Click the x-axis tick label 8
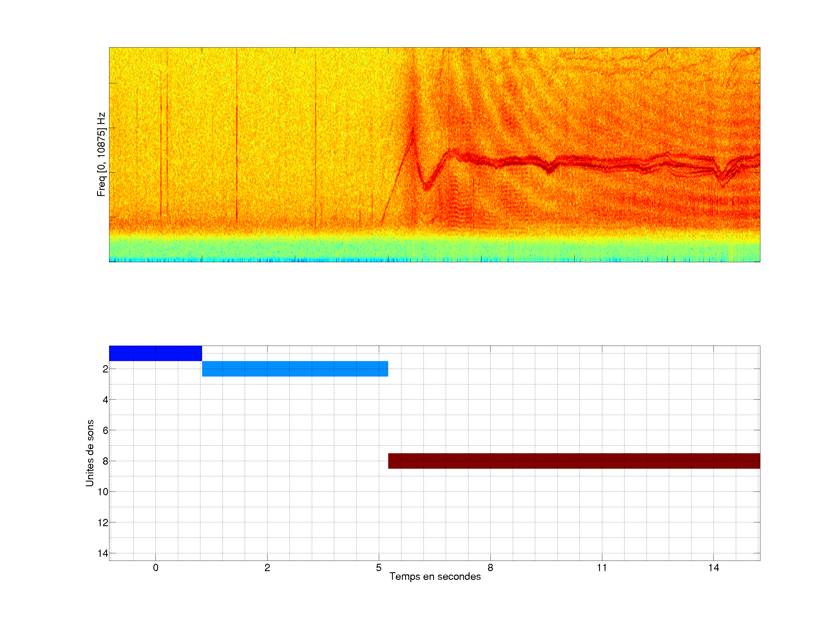840x630 pixels. (490, 568)
